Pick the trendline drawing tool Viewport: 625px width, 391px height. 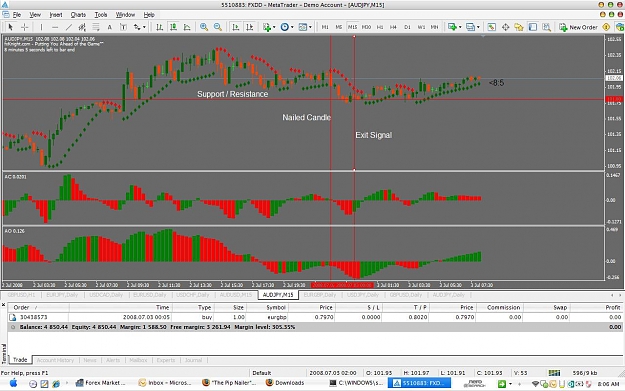69,27
